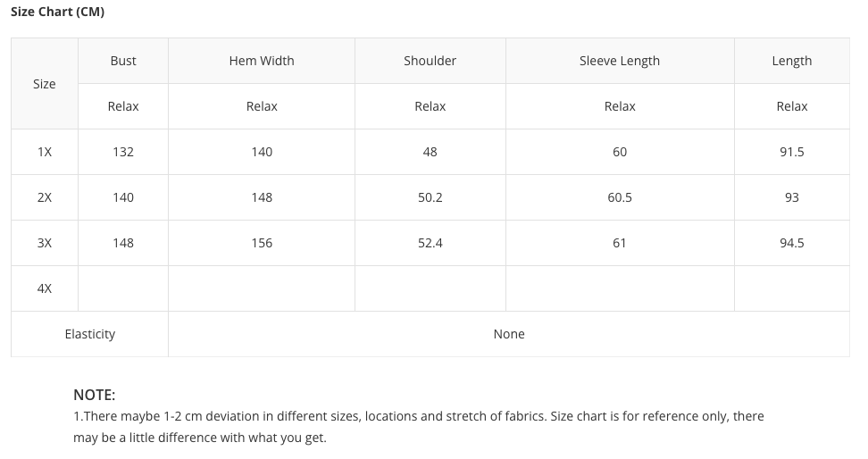Click the 2X size row label

click(x=45, y=197)
